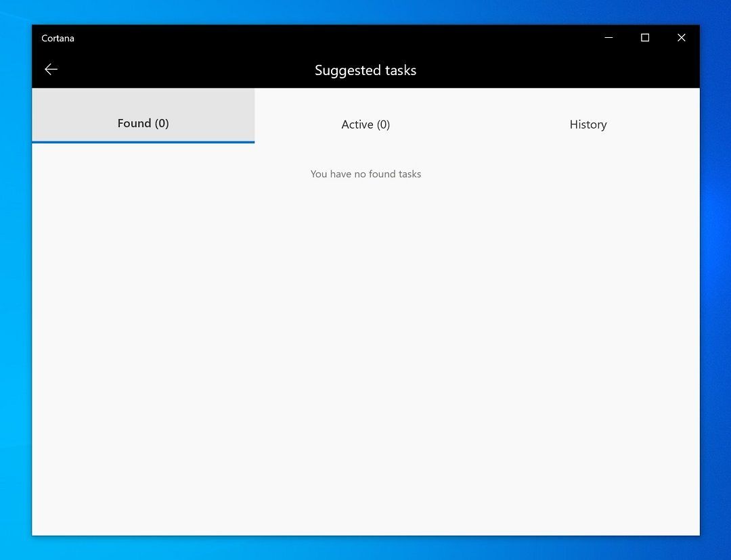Click black header right of Suggested tasks

click(x=555, y=70)
